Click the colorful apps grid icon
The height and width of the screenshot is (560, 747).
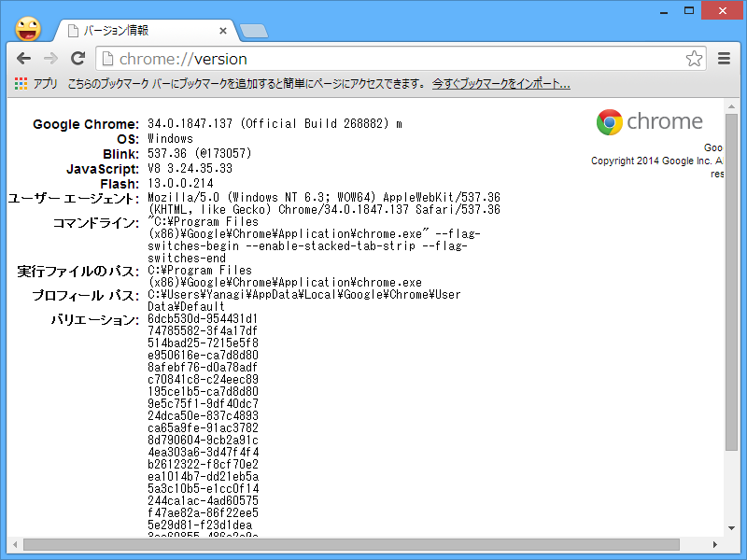19,84
